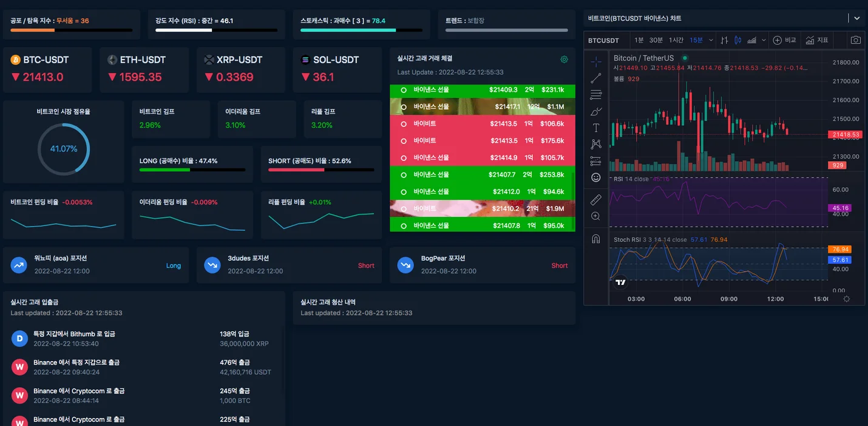Open the emoji icons tool

pyautogui.click(x=595, y=177)
